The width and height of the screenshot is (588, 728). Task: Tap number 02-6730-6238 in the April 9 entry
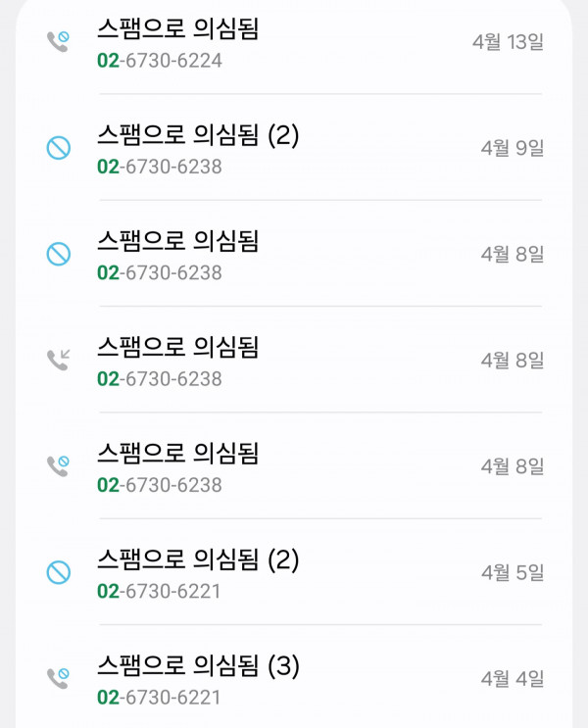pos(160,167)
